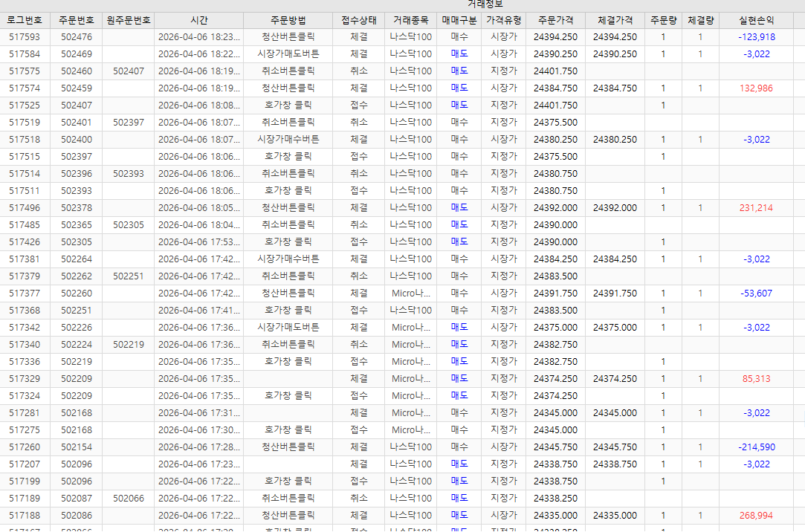The width and height of the screenshot is (805, 532).
Task: Select the 거래종목 column header
Action: click(411, 21)
